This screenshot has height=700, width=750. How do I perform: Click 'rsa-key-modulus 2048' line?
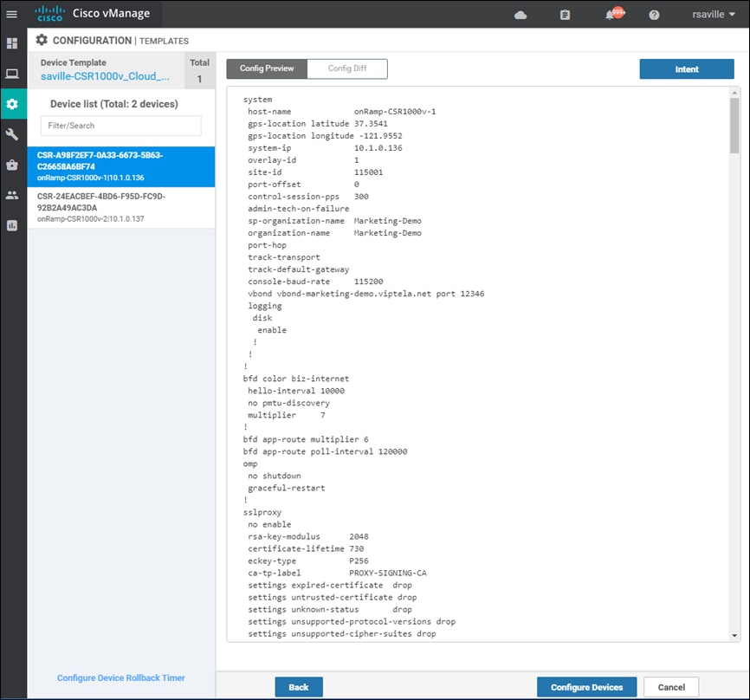pos(308,537)
